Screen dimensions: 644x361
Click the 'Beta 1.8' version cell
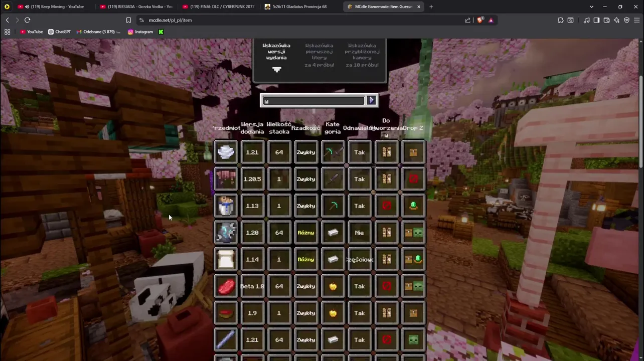252,286
